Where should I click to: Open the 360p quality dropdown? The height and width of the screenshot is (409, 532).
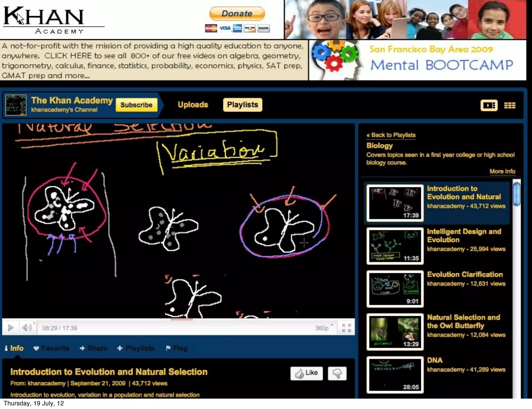324,328
